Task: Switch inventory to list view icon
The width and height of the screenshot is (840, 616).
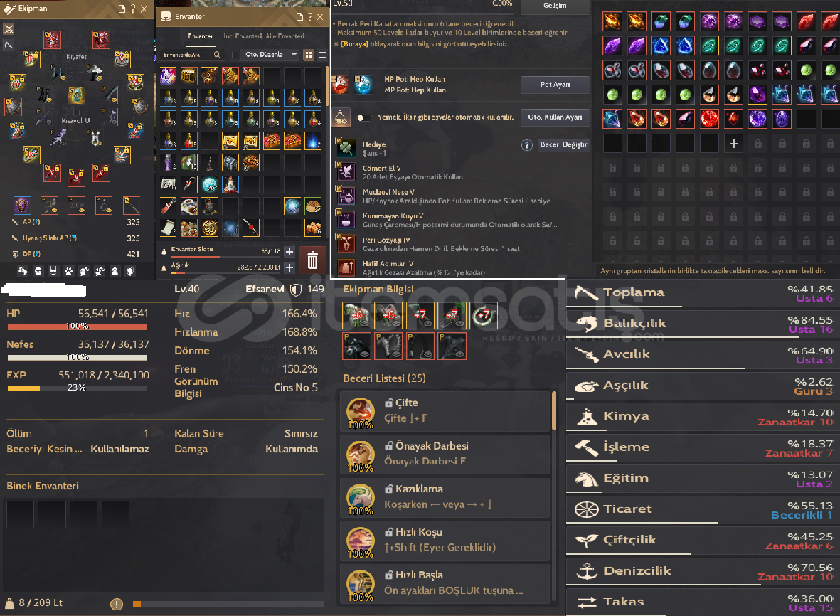Action: click(322, 55)
